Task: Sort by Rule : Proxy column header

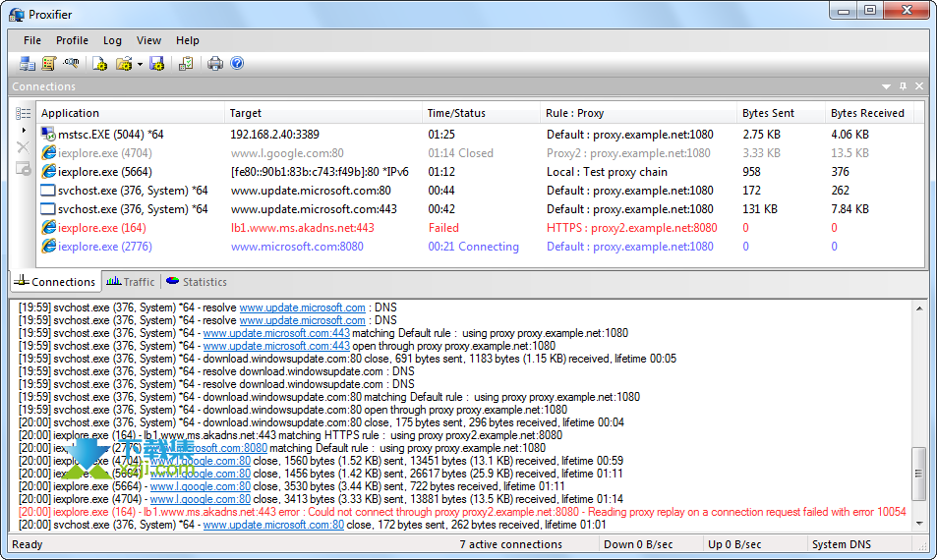Action: click(638, 113)
